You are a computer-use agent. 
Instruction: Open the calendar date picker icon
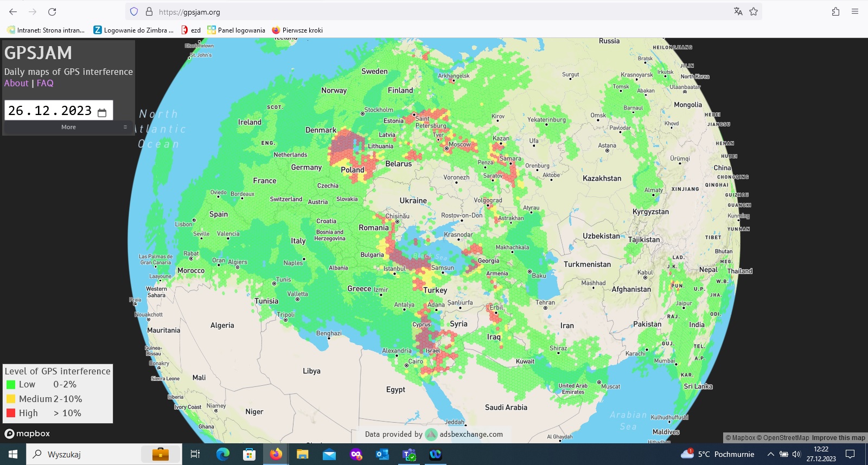[x=102, y=112]
